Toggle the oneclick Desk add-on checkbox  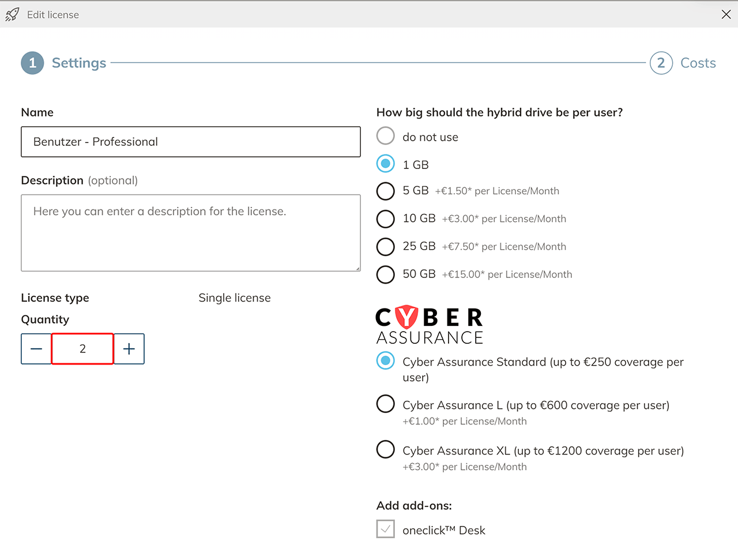(385, 529)
